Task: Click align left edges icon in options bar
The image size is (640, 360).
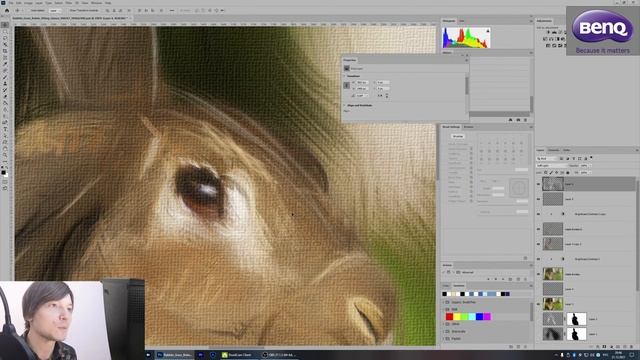Action: pos(107,11)
